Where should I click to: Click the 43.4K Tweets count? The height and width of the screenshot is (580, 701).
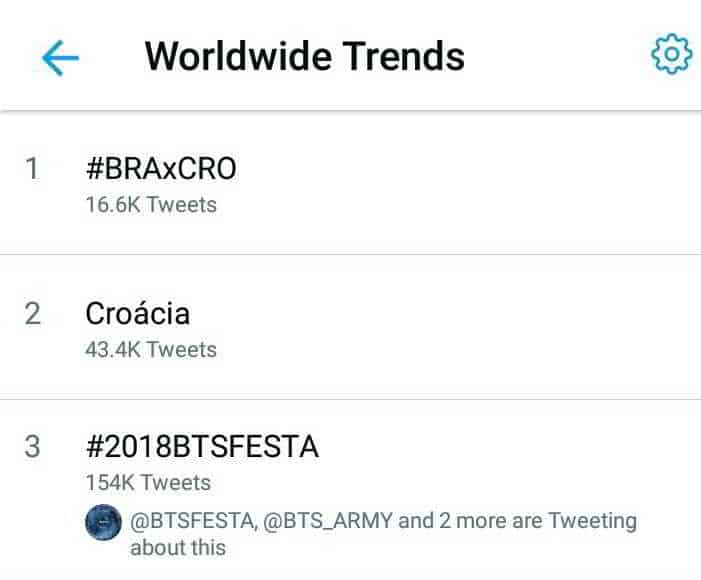(151, 350)
